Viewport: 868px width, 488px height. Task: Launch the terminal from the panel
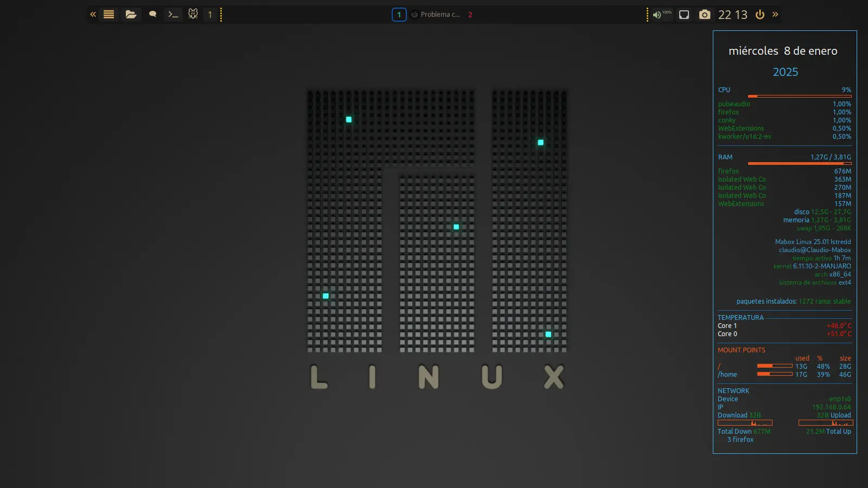pyautogui.click(x=173, y=15)
